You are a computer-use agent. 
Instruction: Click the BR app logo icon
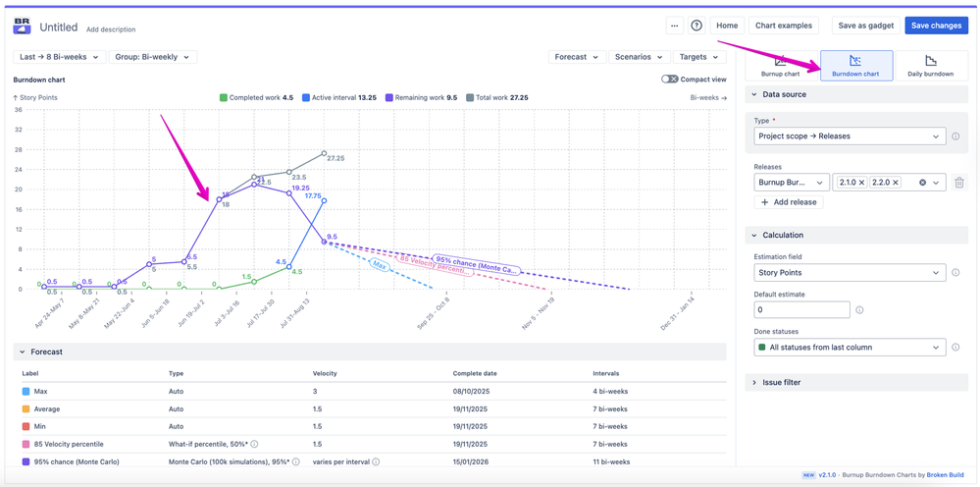pyautogui.click(x=22, y=27)
